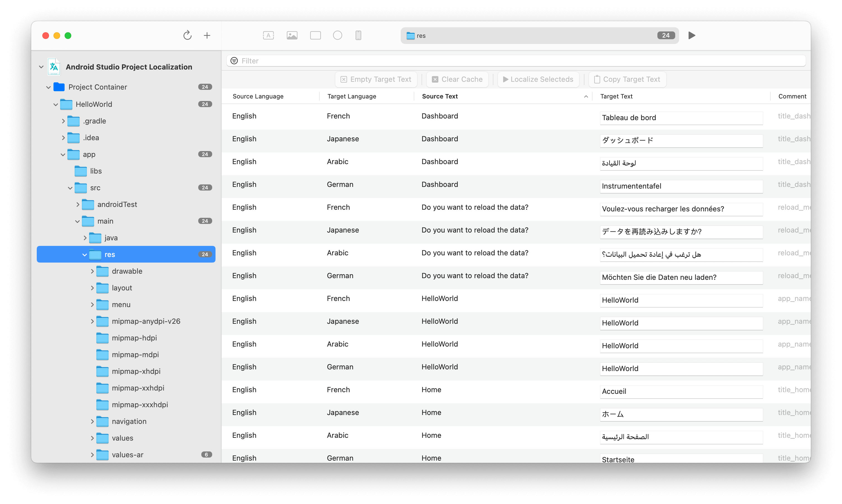Image resolution: width=842 pixels, height=504 pixels.
Task: Toggle visibility of values-ar folder
Action: pyautogui.click(x=91, y=455)
